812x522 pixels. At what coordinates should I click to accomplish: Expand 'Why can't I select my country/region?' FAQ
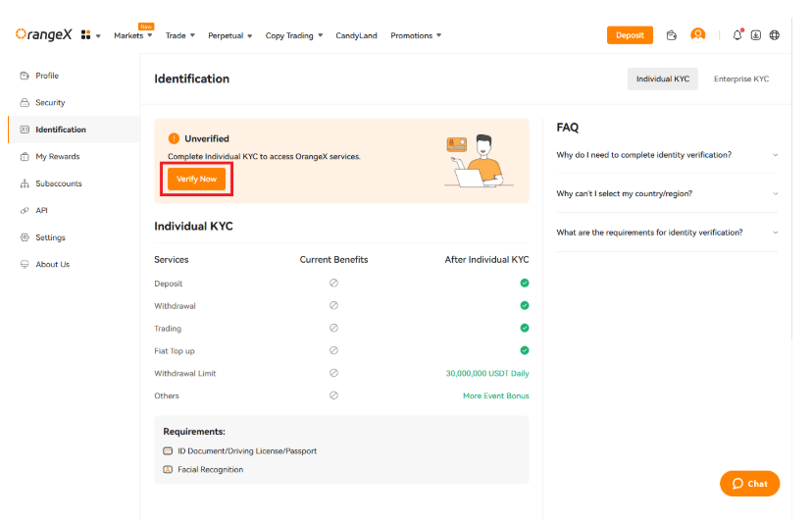[x=666, y=193]
